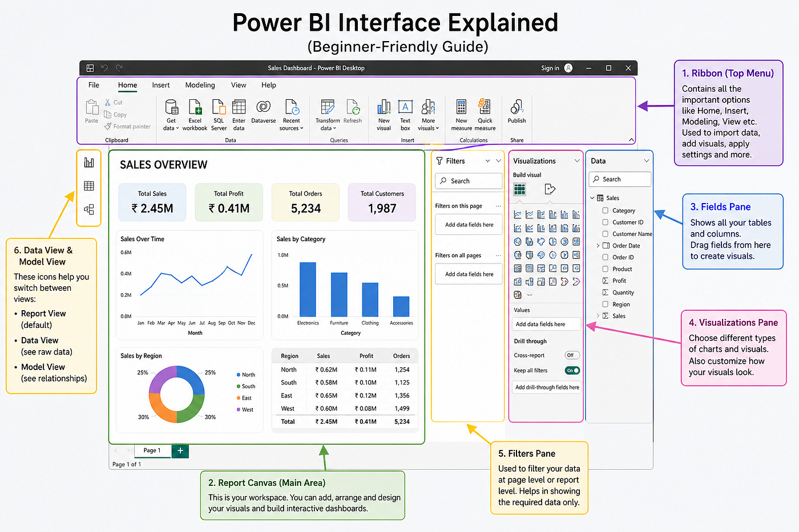This screenshot has height=532, width=799.
Task: Check the Category field checkbox
Action: (605, 210)
